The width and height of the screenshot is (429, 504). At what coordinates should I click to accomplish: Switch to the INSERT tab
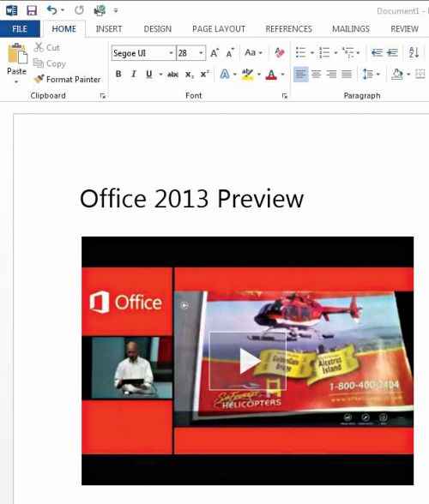coord(109,29)
